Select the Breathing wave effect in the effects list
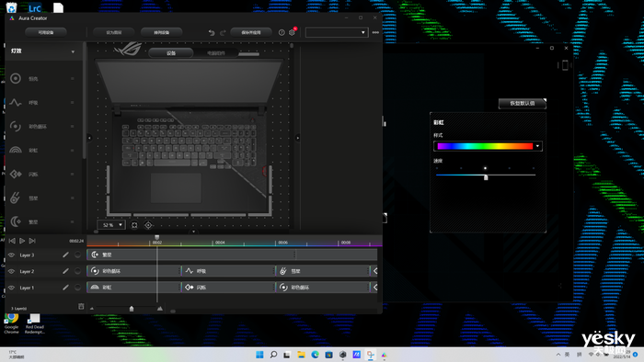This screenshot has height=362, width=644. click(16, 103)
